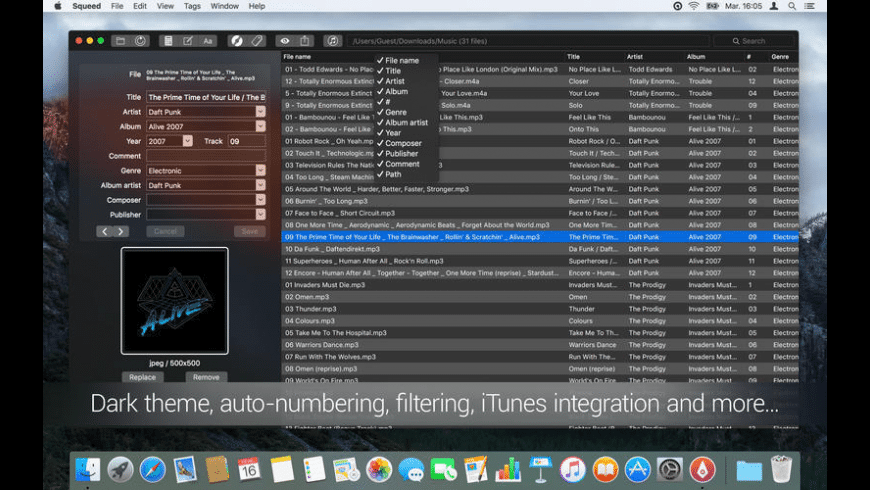Open folder icon in Squeed toolbar
This screenshot has height=490, width=870.
tap(120, 41)
